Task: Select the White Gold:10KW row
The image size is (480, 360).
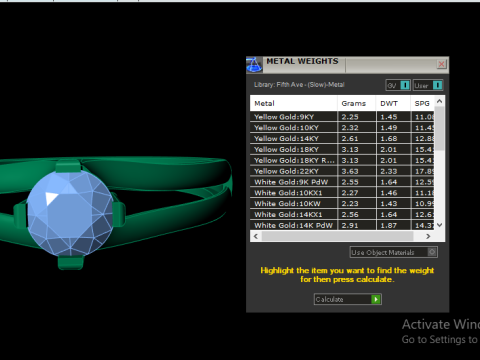Action: click(x=342, y=204)
